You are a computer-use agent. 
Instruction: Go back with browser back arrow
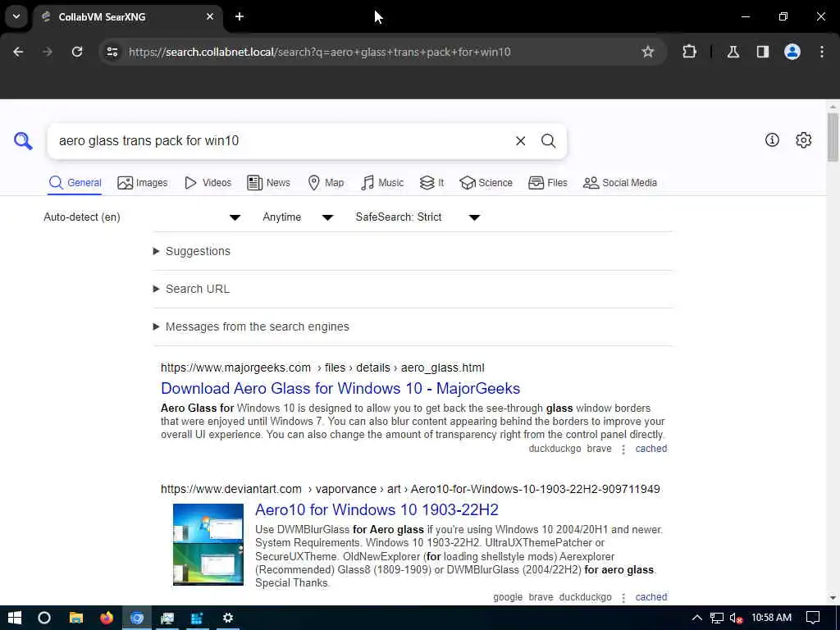(18, 52)
